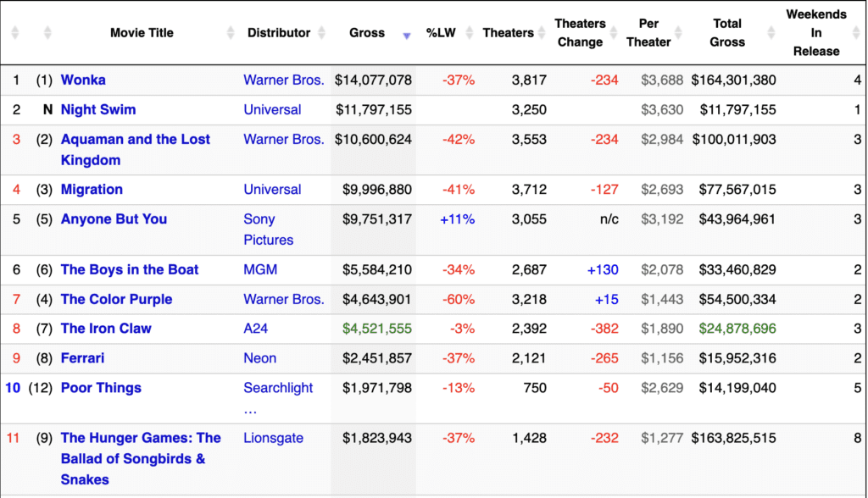Click the sort arrows above the last-week rank column
Image resolution: width=868 pixels, height=498 pixels.
tap(47, 33)
